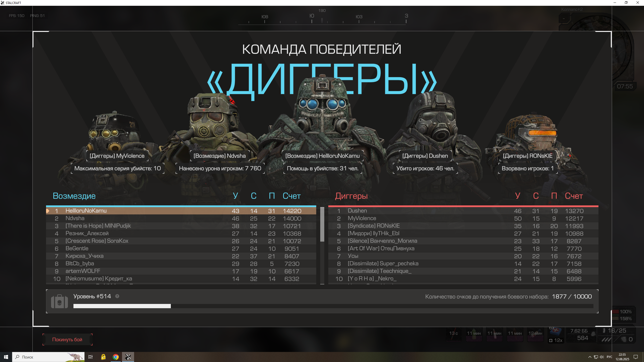
Task: Click Убито игроков: 46 чел. label
Action: [x=425, y=168]
